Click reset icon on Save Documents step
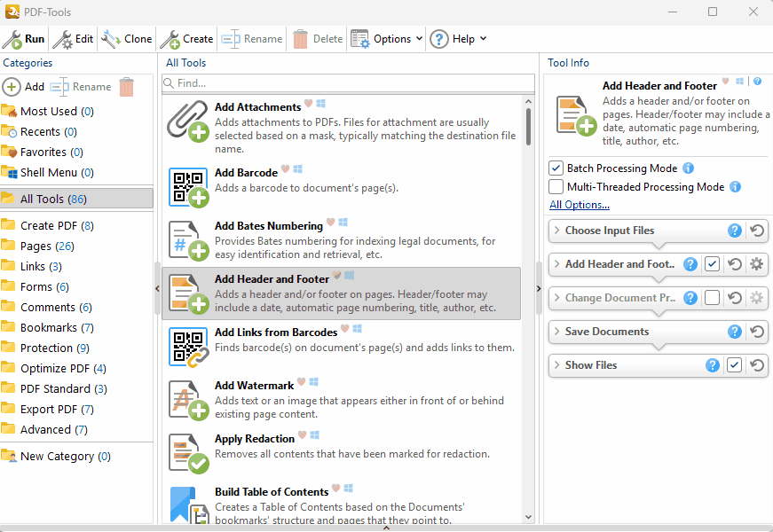 pyautogui.click(x=757, y=332)
